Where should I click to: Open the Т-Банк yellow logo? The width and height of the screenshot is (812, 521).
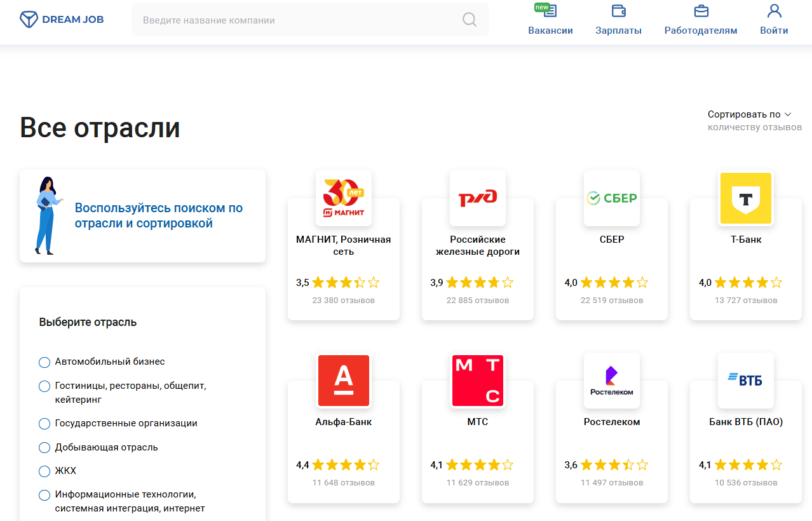point(746,198)
